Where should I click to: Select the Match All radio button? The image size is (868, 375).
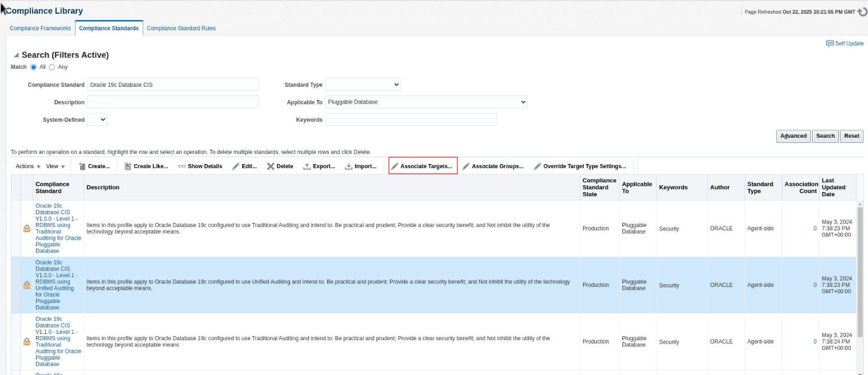point(34,67)
